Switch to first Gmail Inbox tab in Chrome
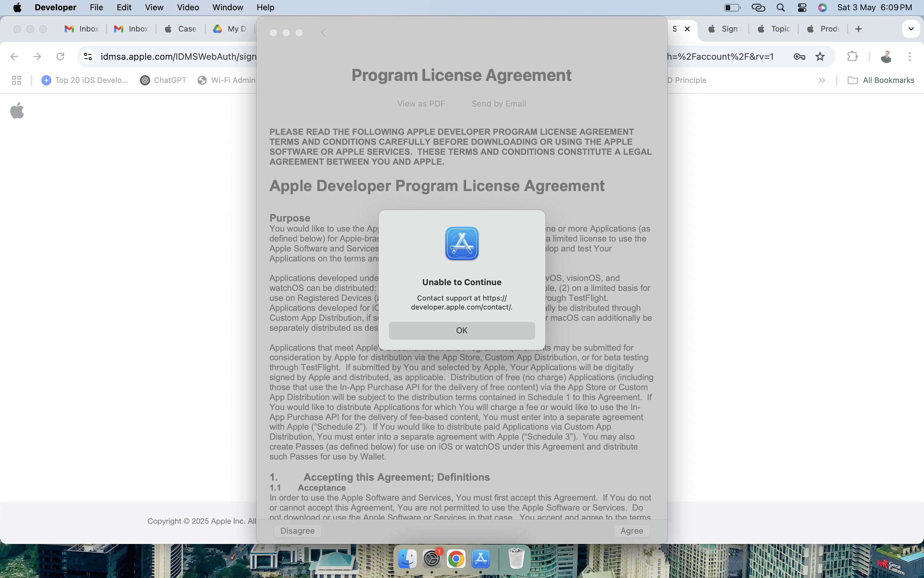 point(82,29)
